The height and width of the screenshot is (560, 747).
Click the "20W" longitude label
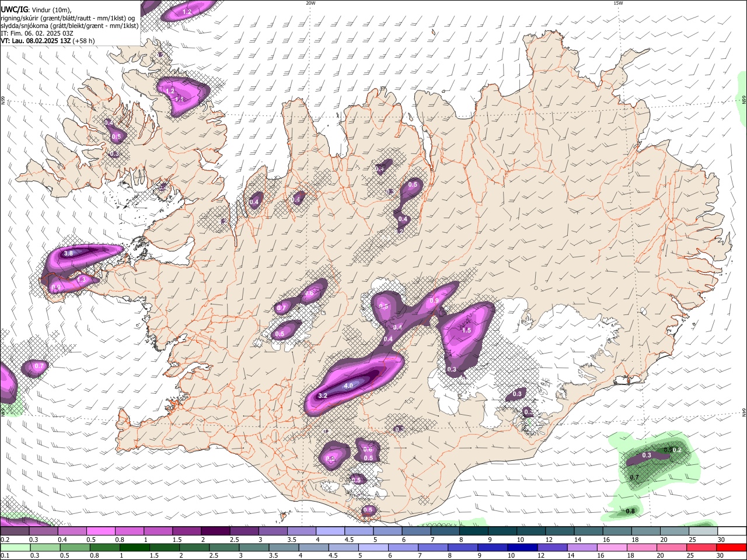310,3
